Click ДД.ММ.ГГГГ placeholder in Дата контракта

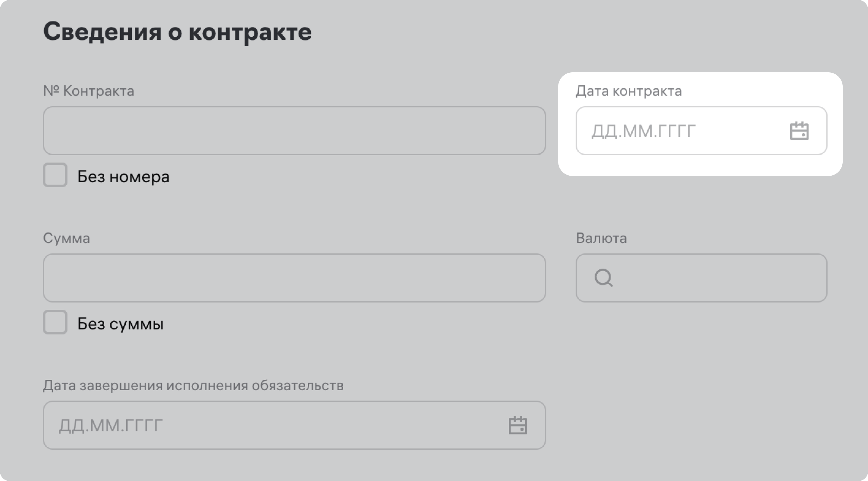click(643, 131)
